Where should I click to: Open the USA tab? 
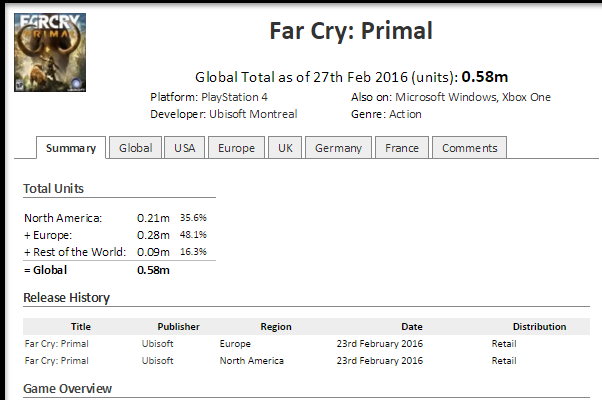pyautogui.click(x=185, y=148)
